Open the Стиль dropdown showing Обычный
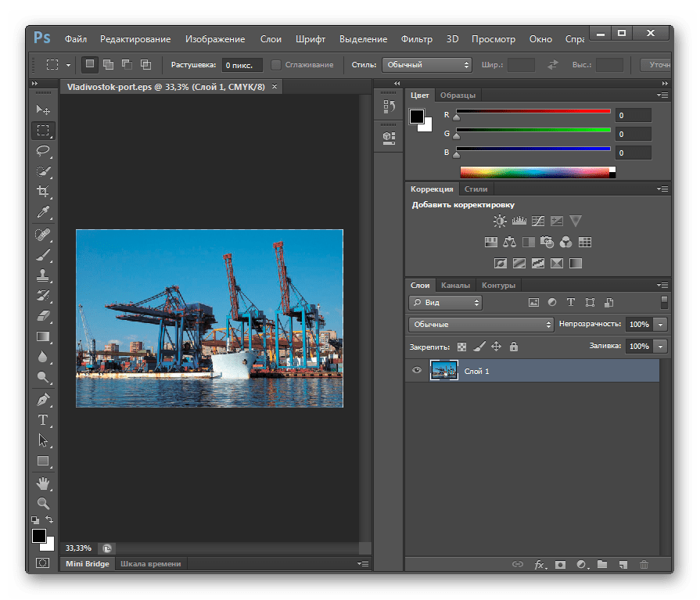 (x=422, y=65)
